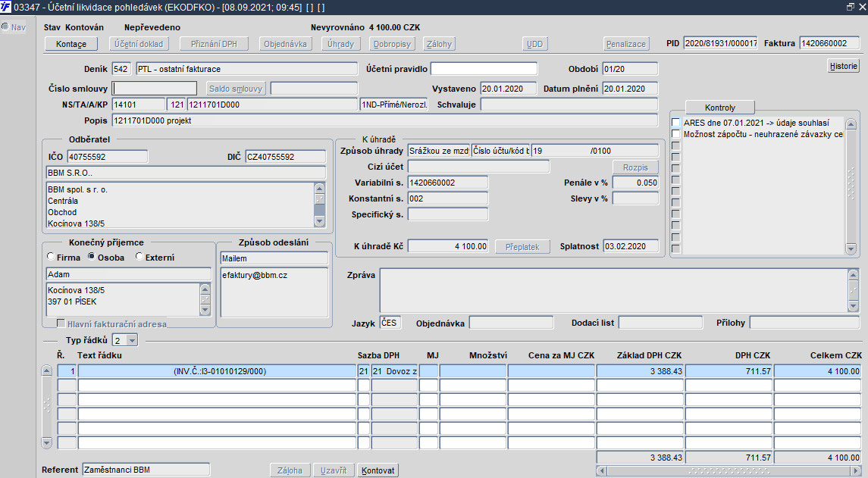The width and height of the screenshot is (868, 478).
Task: Click the Specifický s. field
Action: (x=448, y=214)
